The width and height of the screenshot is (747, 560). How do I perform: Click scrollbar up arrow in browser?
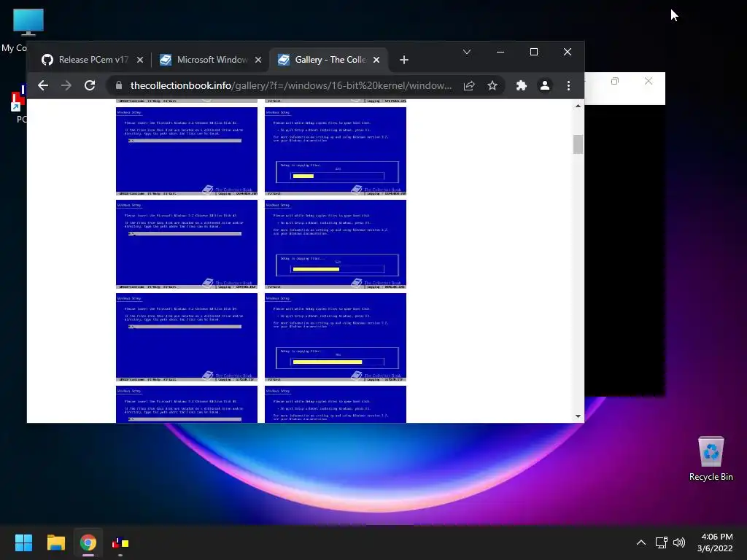click(x=578, y=106)
